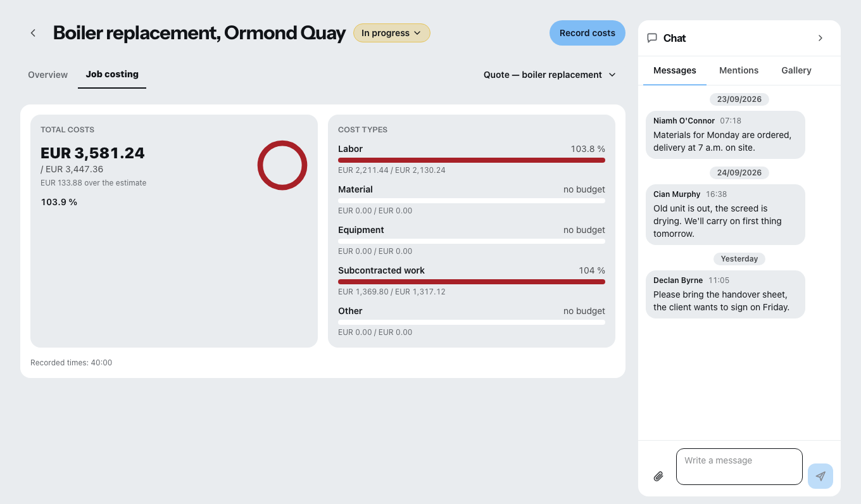Attach a file with the paperclip icon
Viewport: 861px width, 504px height.
point(658,476)
